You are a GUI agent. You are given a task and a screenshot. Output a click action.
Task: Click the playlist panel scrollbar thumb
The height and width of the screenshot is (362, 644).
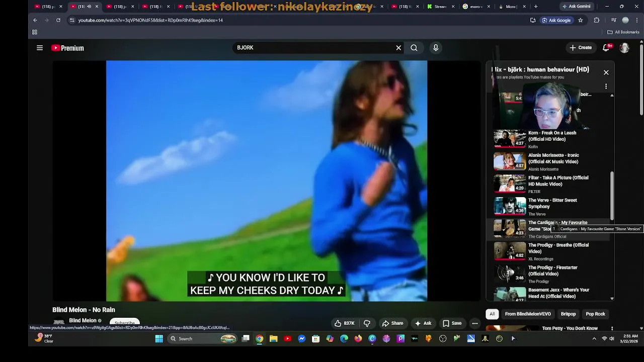612,196
